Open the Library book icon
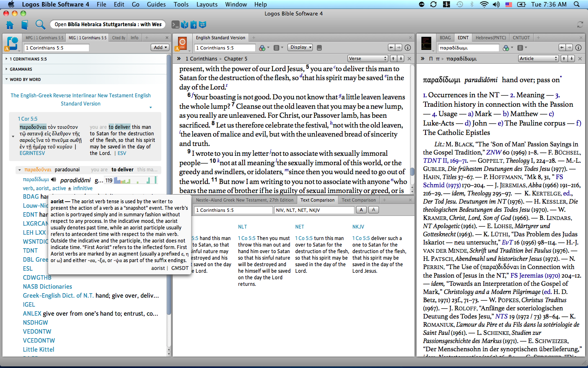The width and height of the screenshot is (588, 368). click(24, 25)
